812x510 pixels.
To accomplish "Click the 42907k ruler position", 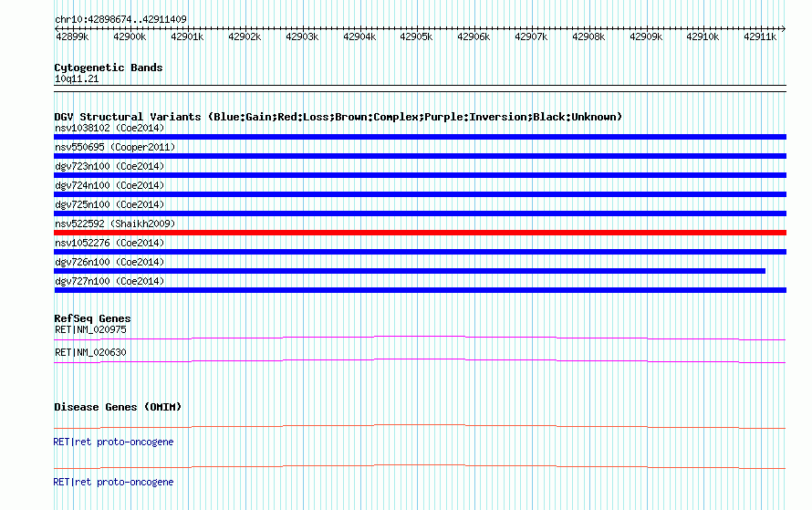I will coord(531,36).
